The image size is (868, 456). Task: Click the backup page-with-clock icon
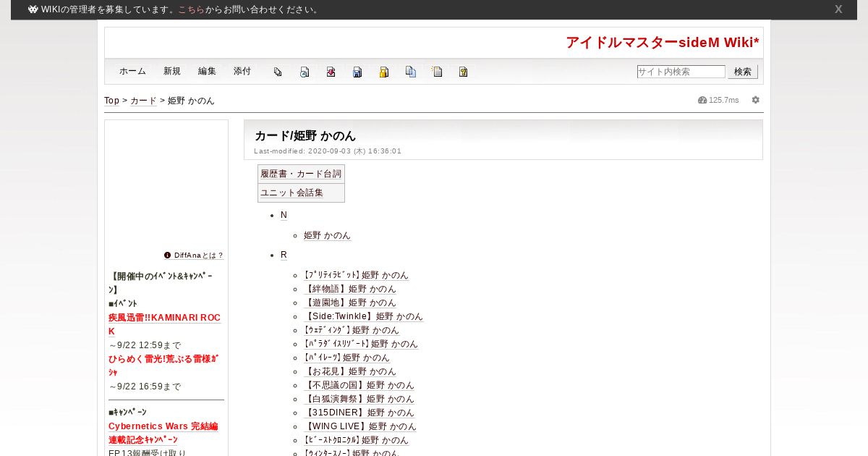pos(305,72)
